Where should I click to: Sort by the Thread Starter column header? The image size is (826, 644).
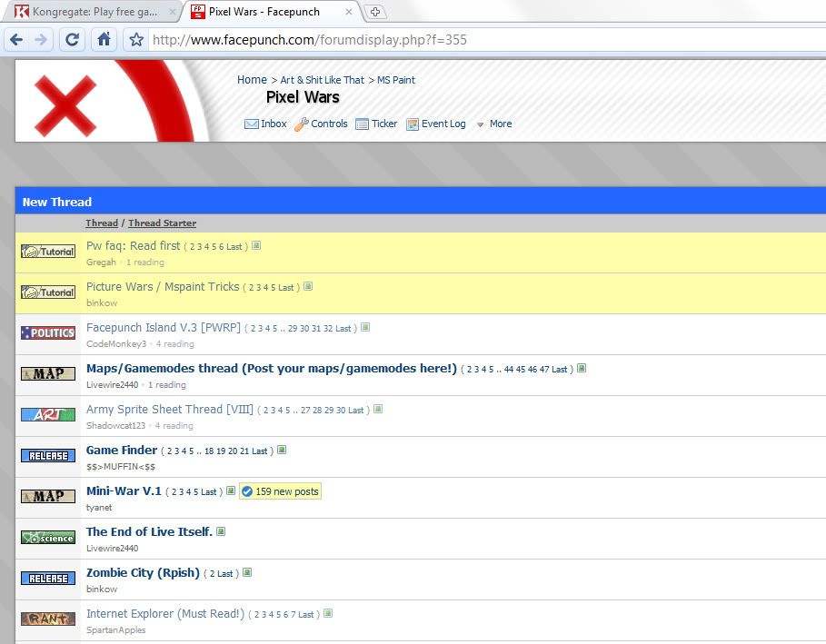tap(163, 223)
